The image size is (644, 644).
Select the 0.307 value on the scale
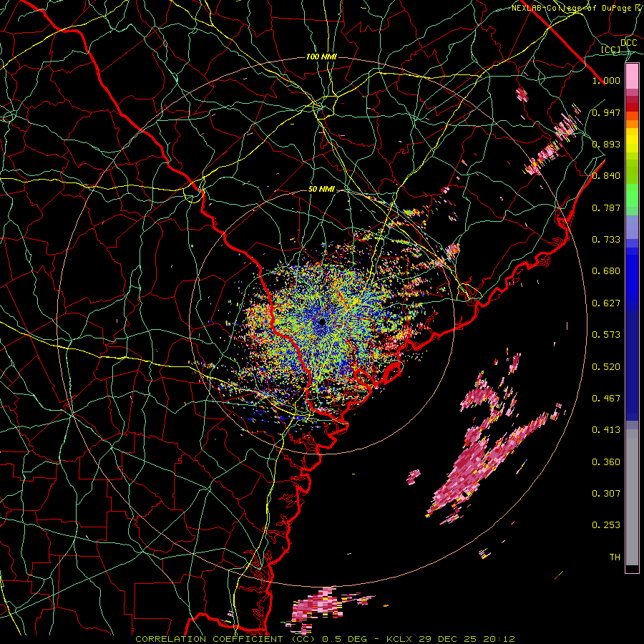pos(606,494)
